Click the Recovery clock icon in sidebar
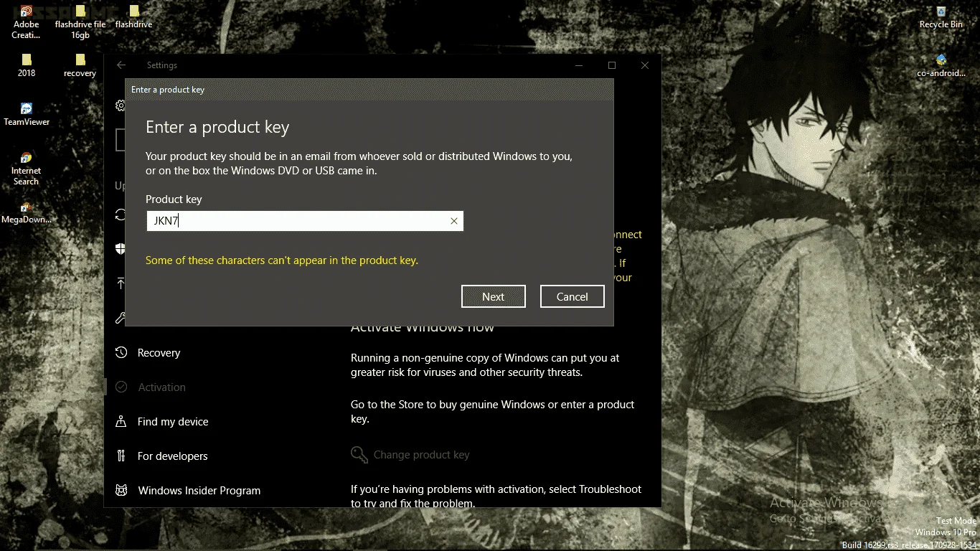 [x=121, y=352]
